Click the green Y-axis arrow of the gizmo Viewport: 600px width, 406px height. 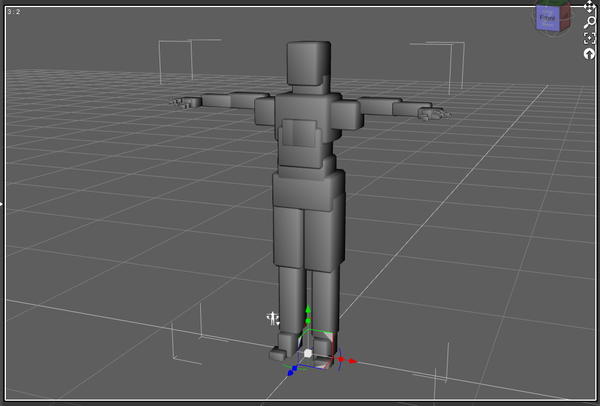308,310
